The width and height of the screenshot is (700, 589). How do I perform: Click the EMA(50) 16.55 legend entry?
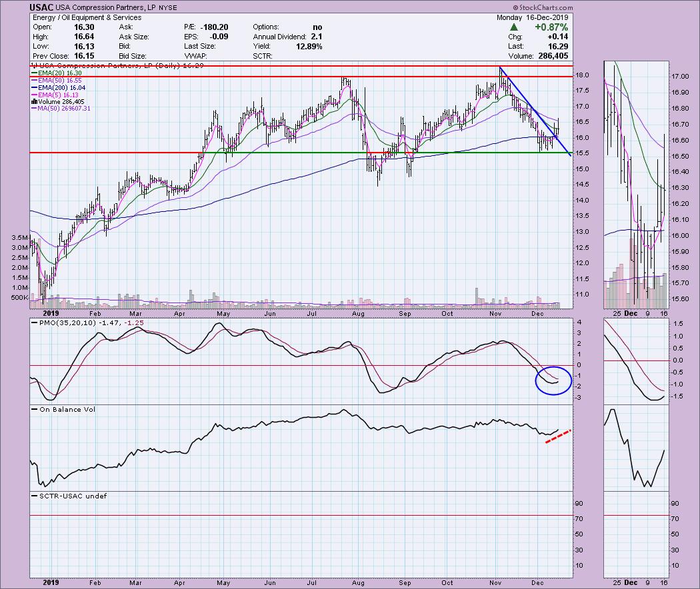tap(56, 81)
